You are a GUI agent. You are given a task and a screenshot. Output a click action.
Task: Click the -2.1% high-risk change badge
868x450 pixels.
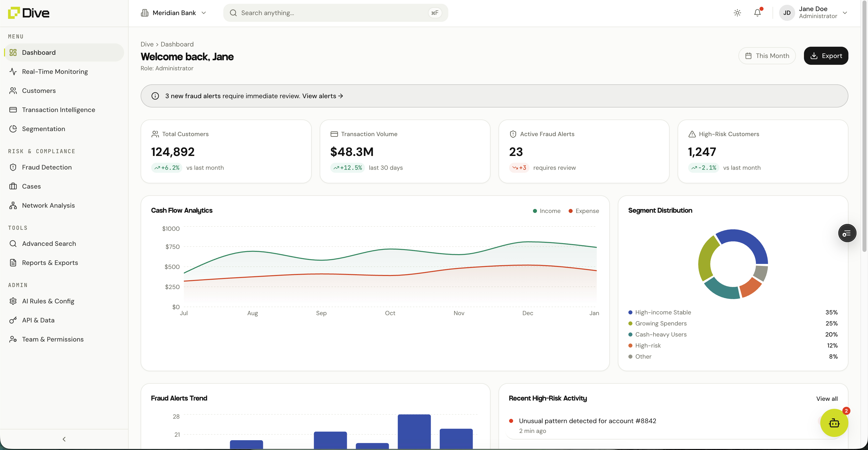pos(703,168)
